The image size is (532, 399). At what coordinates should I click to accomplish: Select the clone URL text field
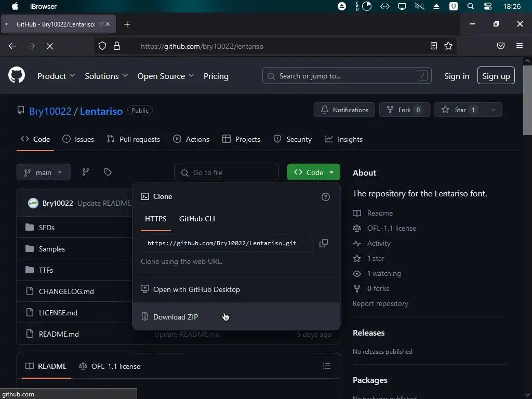click(x=227, y=243)
